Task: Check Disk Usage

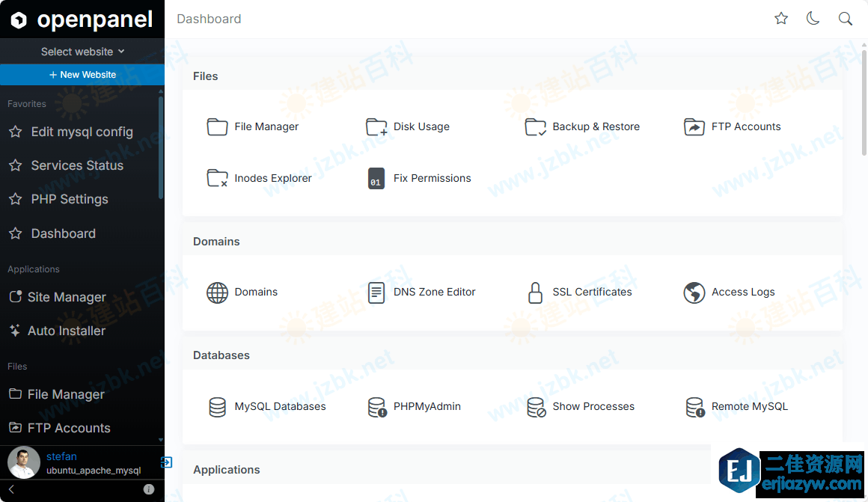Action: 422,126
